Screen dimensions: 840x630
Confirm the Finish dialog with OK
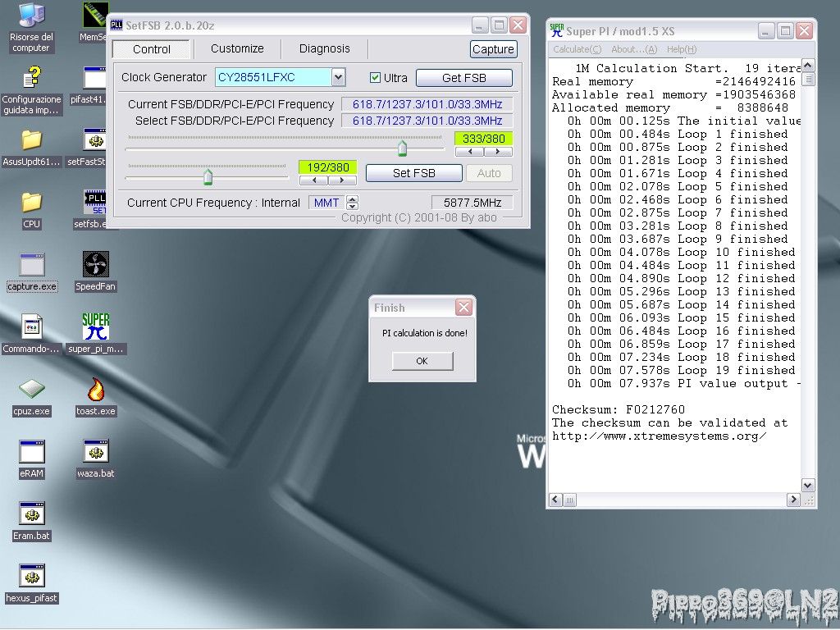[422, 361]
